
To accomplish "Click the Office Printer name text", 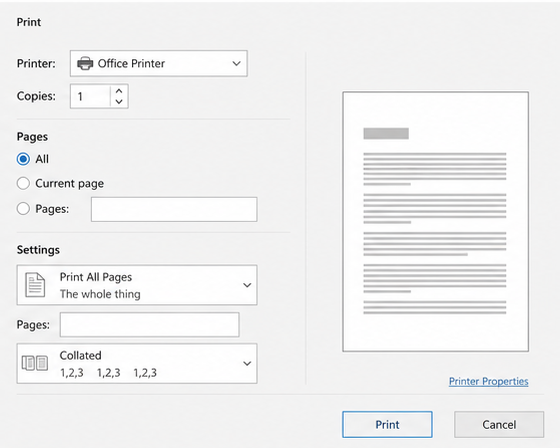I will coord(131,64).
